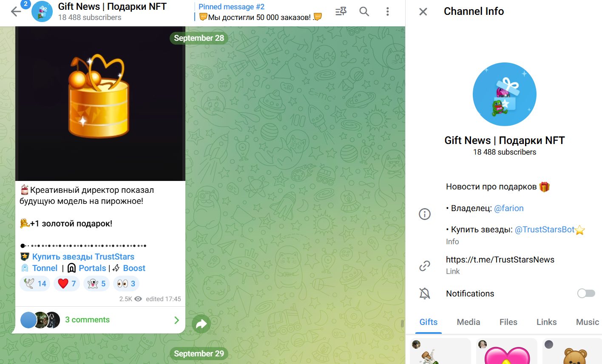Click the September 28 date badge
602x364 pixels.
[x=199, y=38]
